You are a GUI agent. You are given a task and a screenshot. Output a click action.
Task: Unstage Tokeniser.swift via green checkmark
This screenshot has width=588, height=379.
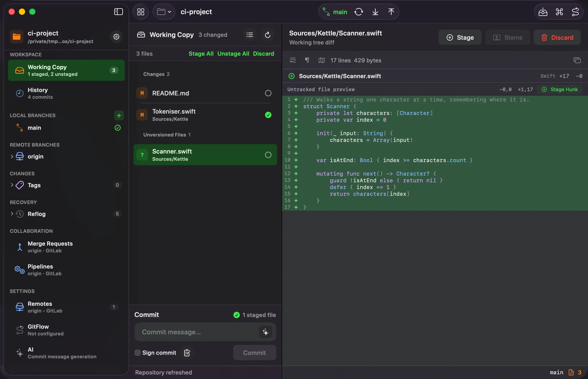268,115
